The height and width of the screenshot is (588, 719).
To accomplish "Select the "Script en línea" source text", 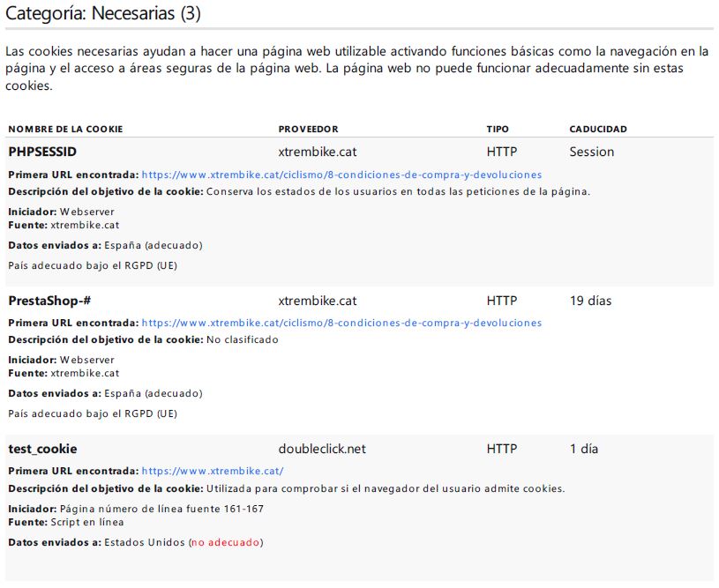I will click(85, 521).
